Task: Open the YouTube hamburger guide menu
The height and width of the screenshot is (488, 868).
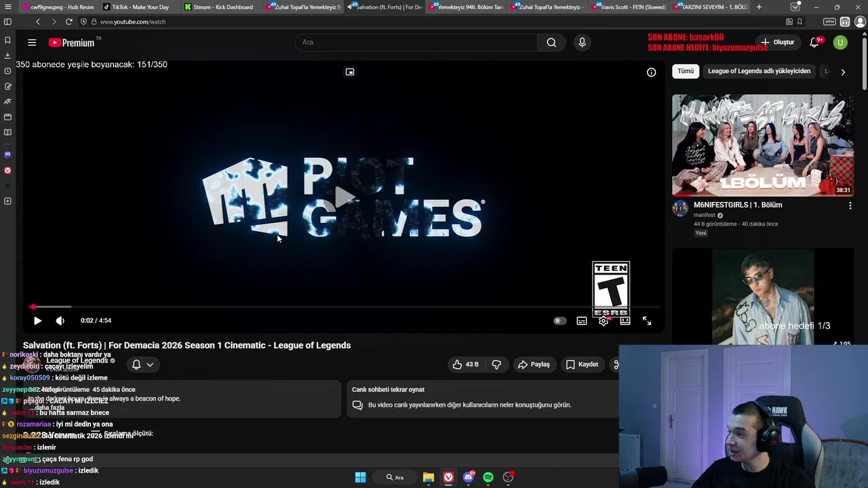Action: (x=32, y=43)
